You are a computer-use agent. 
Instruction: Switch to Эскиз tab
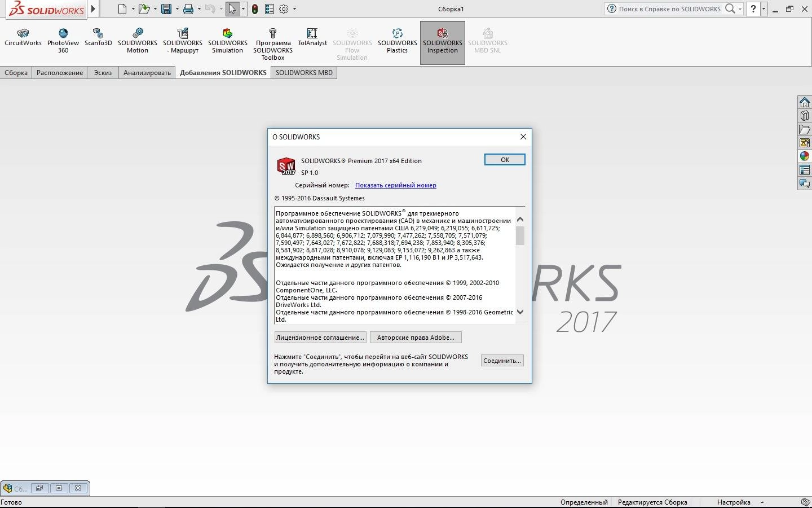pyautogui.click(x=103, y=73)
